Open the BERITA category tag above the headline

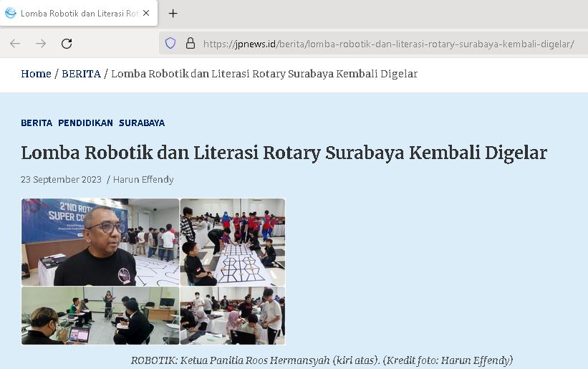point(37,123)
